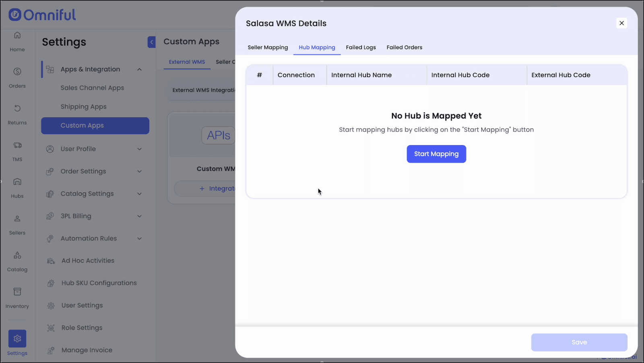Viewport: 644px width, 363px height.
Task: Select the Hubs warehouse icon
Action: coord(17,182)
